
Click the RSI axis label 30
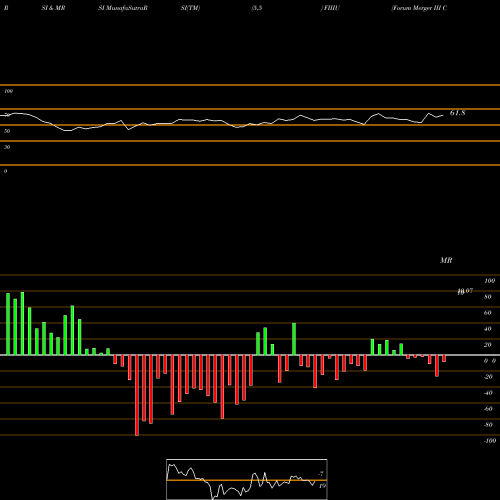click(7, 147)
